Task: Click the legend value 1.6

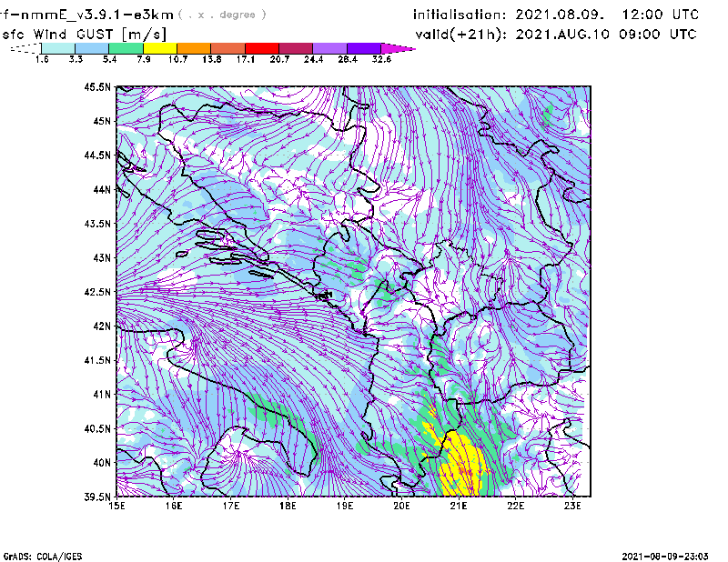Action: click(x=42, y=59)
